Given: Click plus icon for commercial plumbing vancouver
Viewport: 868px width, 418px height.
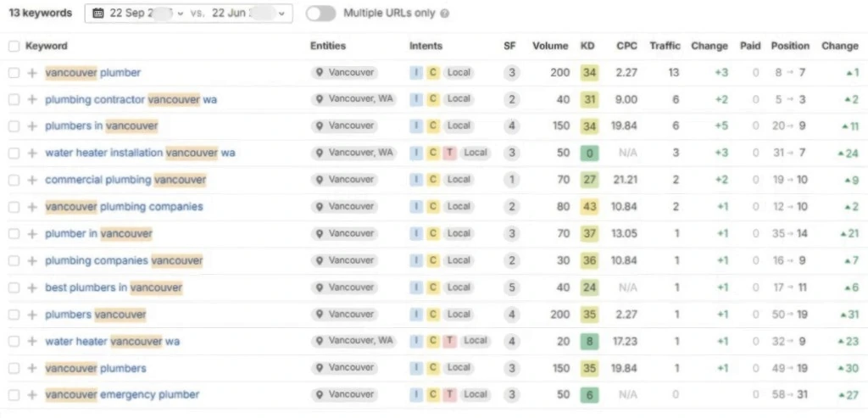Looking at the screenshot, I should point(32,180).
